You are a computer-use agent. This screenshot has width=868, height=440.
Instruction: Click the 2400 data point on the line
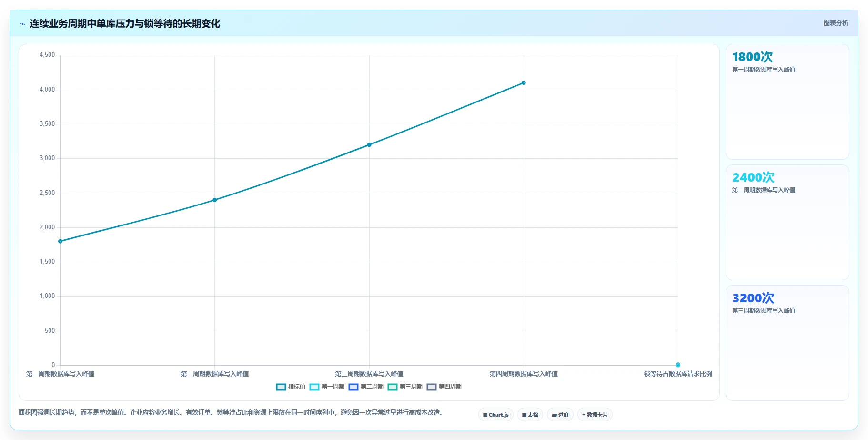point(215,200)
